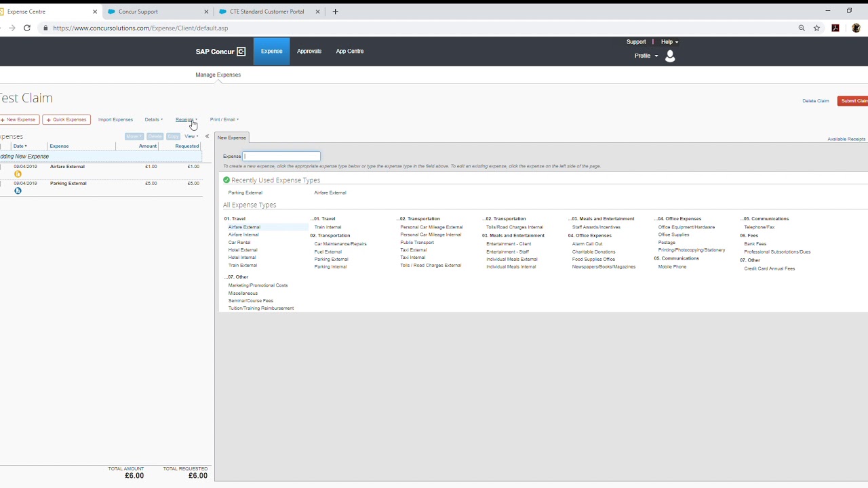The height and width of the screenshot is (488, 868).
Task: Click the site padlock icon in address bar
Action: 45,28
